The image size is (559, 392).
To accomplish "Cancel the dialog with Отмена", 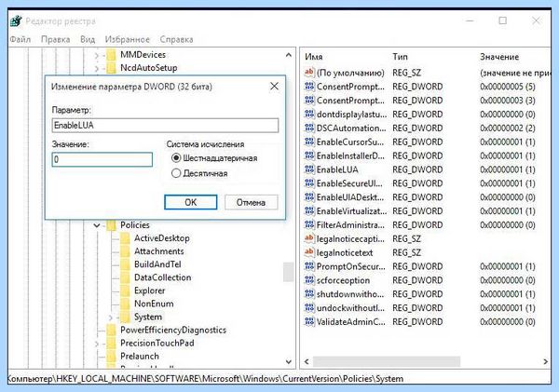I will click(x=251, y=202).
